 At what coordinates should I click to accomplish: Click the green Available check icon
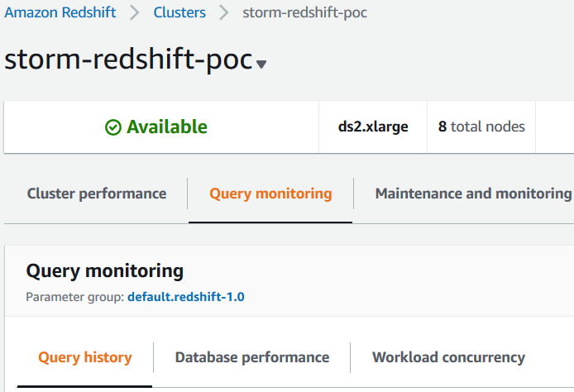click(113, 127)
